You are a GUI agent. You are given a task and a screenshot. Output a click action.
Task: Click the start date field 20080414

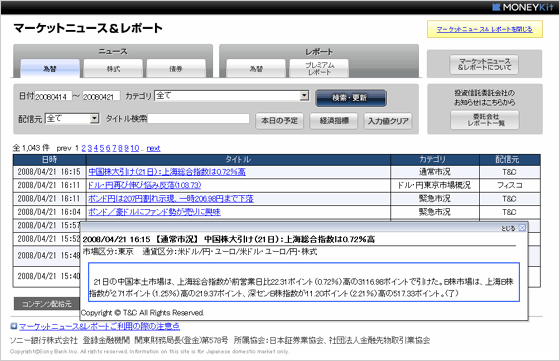pos(53,96)
